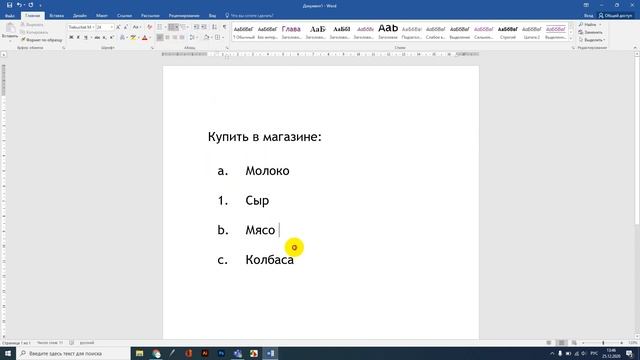
Task: Switch to the References (Ссылки) tab
Action: [x=124, y=16]
